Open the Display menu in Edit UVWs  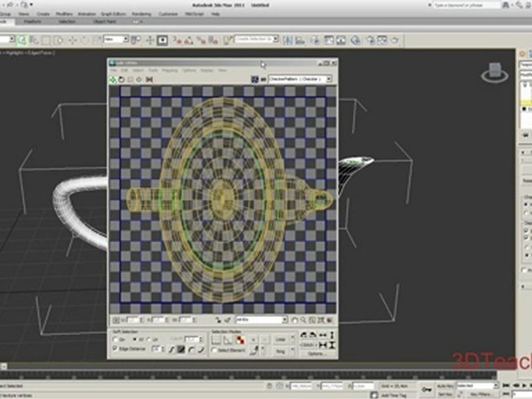coord(207,70)
